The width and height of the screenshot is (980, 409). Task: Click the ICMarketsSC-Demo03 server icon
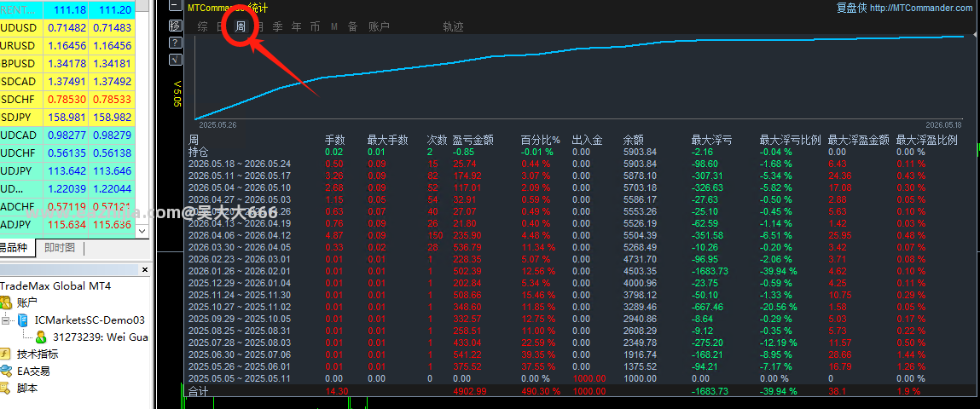point(23,320)
